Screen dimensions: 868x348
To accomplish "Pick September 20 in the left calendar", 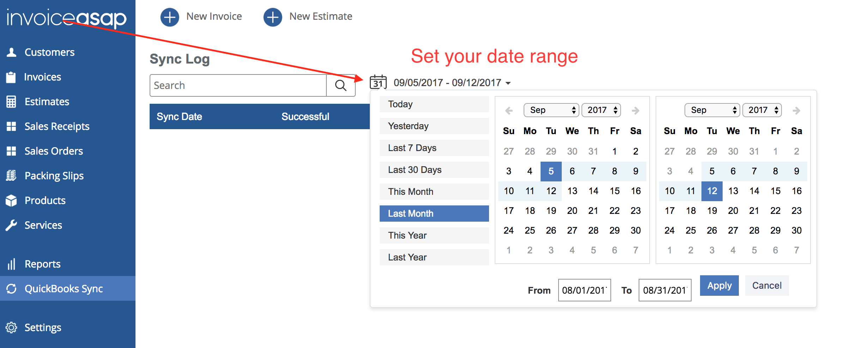I will [572, 211].
